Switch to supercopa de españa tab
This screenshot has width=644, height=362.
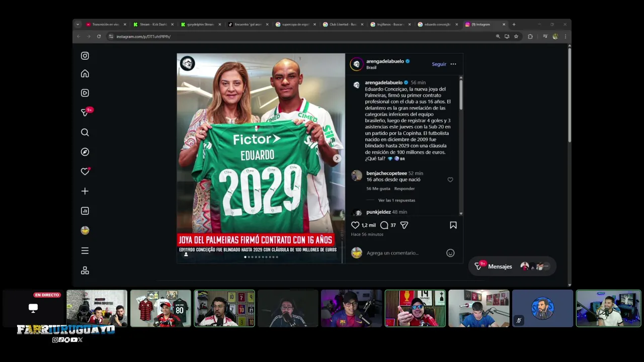295,24
